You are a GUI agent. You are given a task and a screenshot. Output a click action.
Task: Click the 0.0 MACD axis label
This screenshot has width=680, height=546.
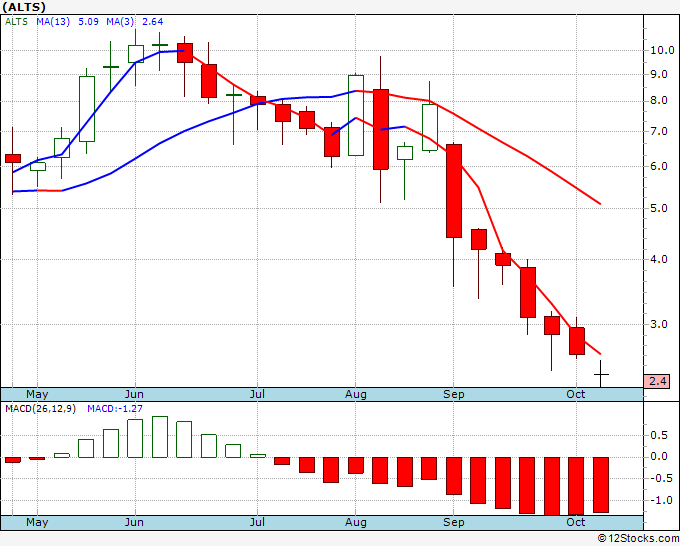[659, 457]
